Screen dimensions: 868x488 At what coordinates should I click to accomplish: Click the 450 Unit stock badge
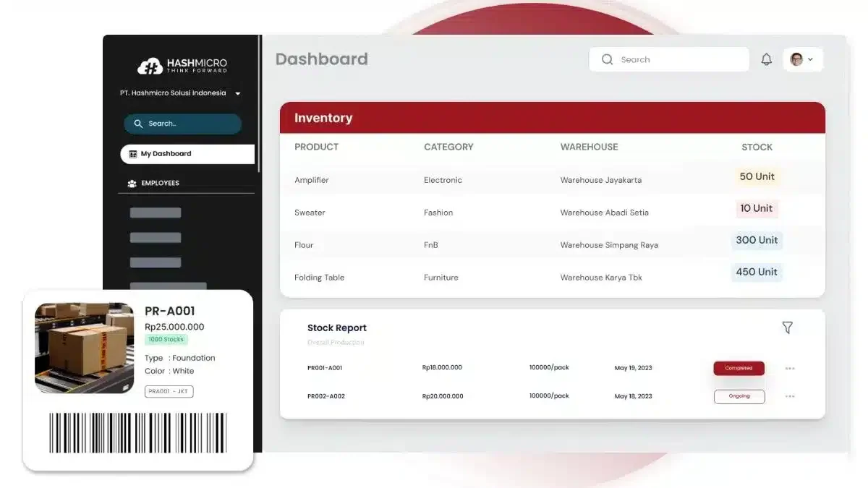tap(757, 272)
